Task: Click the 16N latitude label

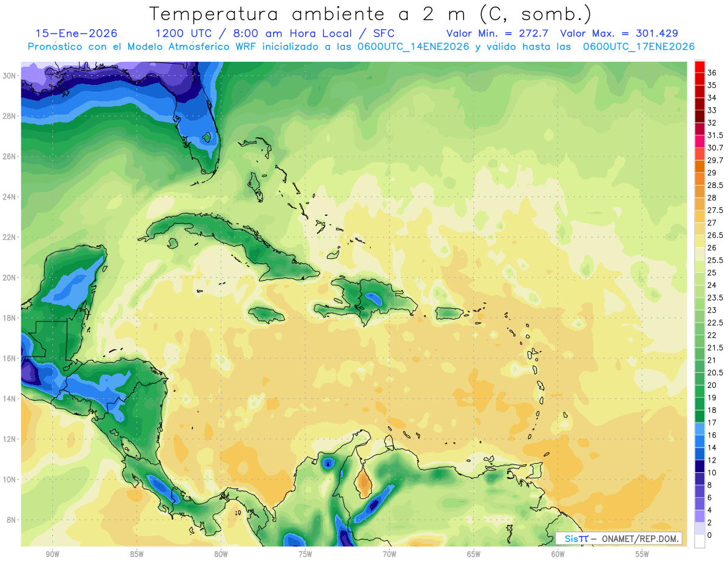Action: [10, 358]
